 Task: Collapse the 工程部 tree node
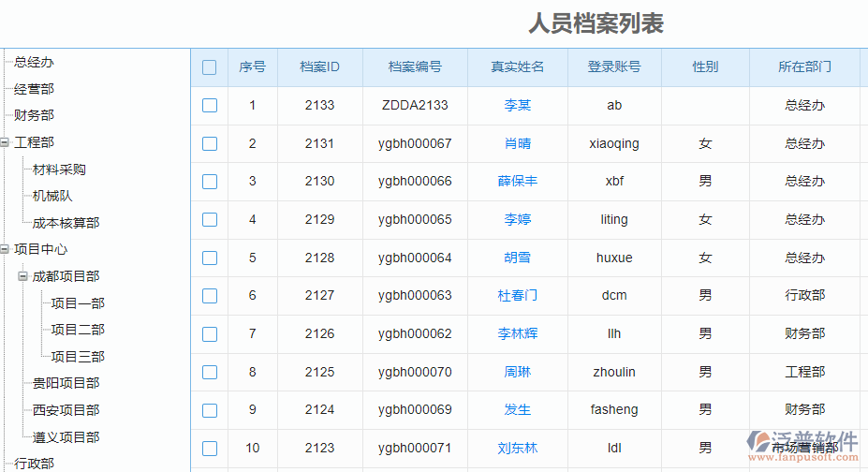pos(5,142)
